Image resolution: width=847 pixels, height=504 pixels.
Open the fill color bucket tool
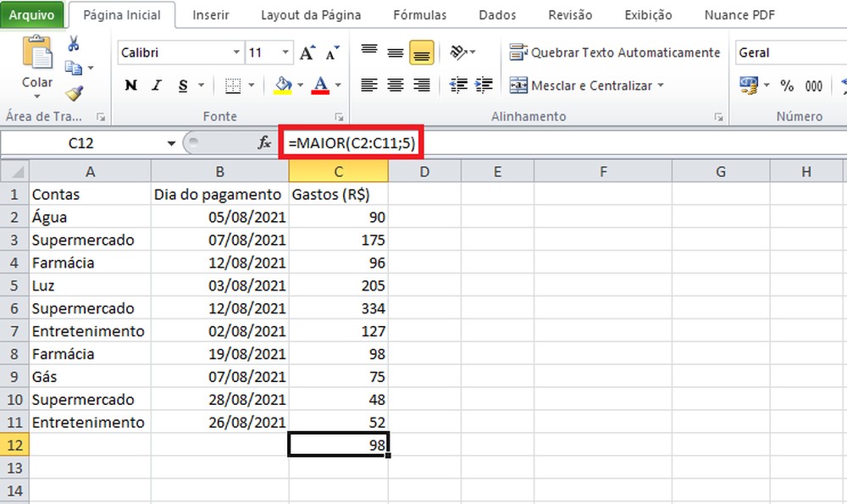[x=282, y=86]
